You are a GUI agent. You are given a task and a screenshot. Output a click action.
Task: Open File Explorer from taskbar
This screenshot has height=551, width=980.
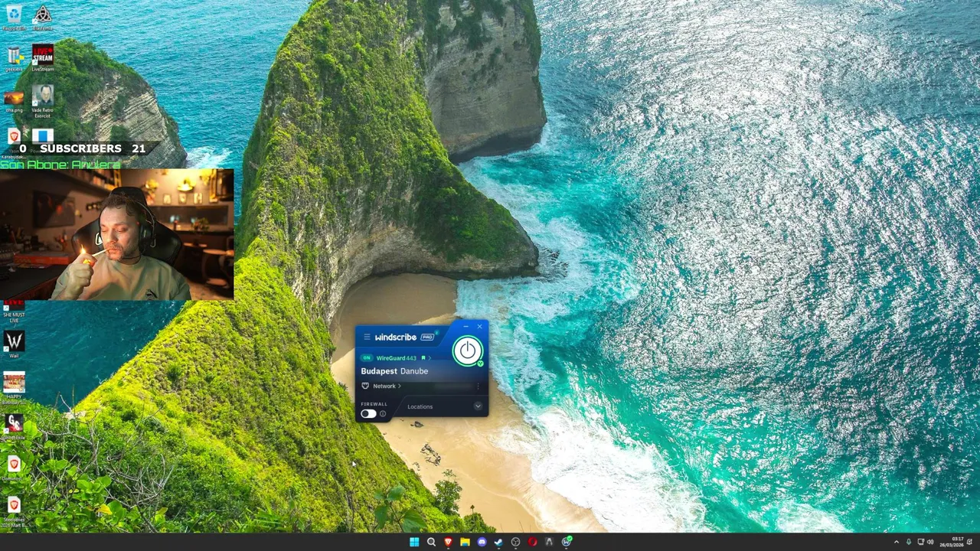point(465,542)
